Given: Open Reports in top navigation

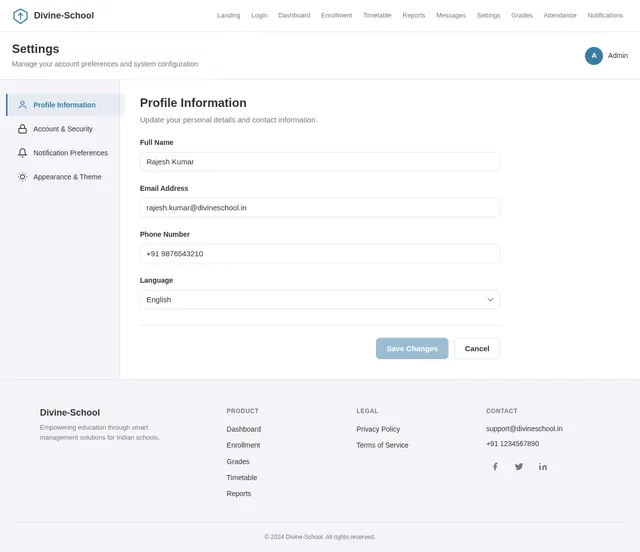Looking at the screenshot, I should [x=413, y=16].
